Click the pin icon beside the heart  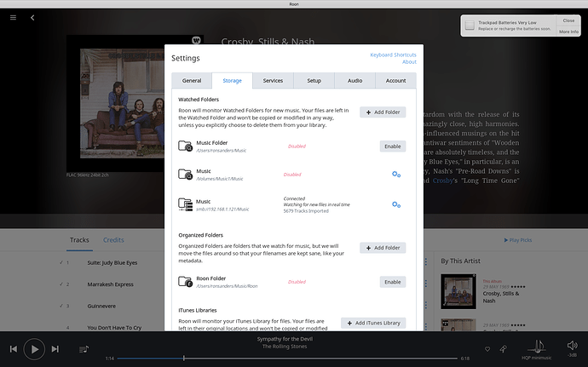click(x=504, y=349)
